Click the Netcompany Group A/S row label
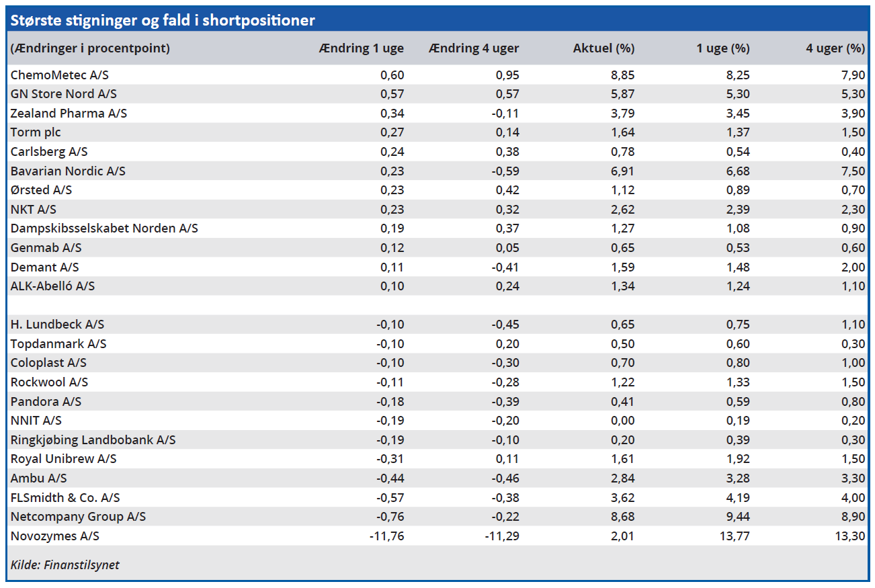Screen dimensions: 875x588 (78, 517)
